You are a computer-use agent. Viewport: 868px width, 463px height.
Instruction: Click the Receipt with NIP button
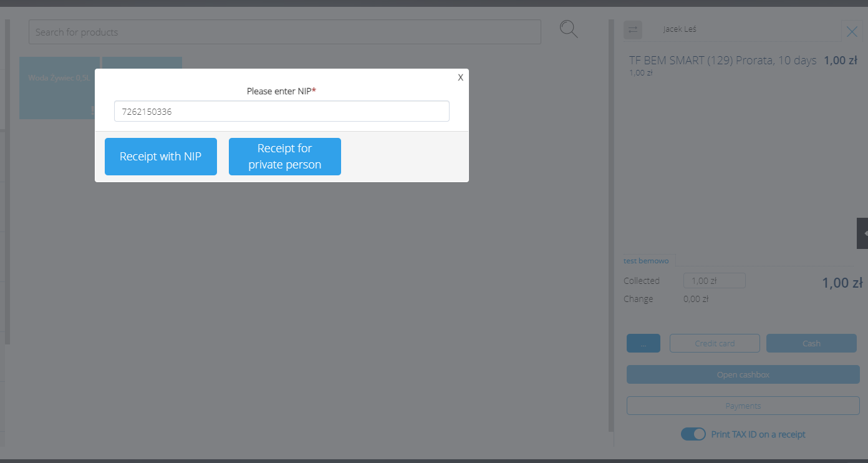(160, 157)
